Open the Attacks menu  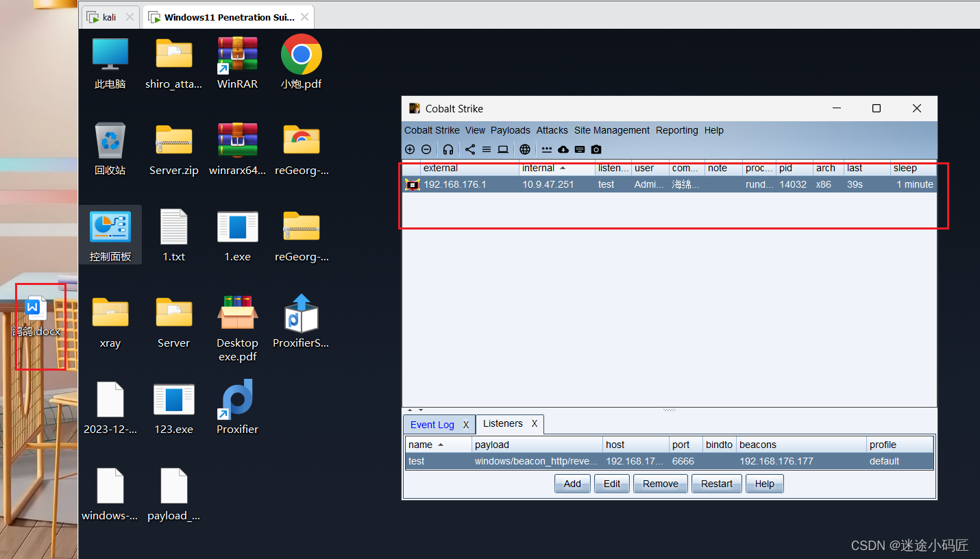click(552, 130)
